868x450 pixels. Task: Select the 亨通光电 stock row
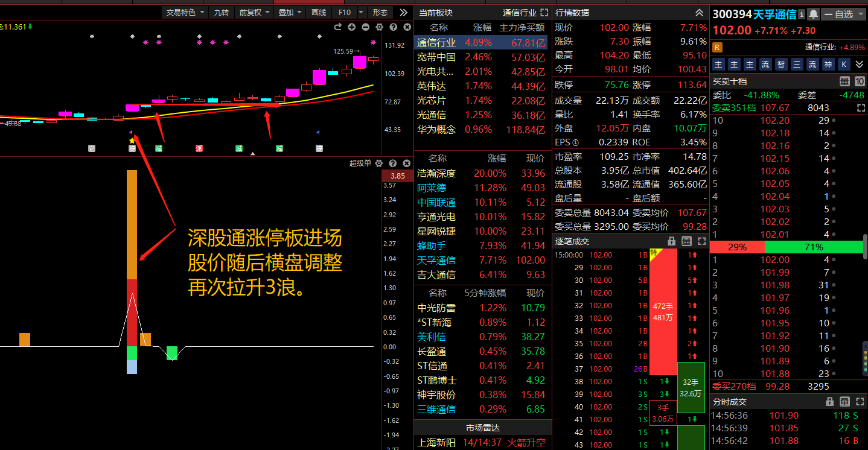click(x=482, y=217)
